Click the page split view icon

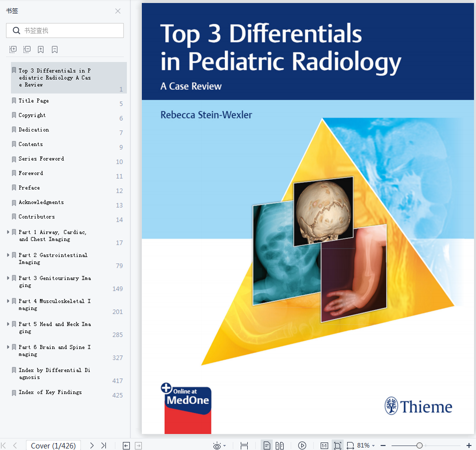244,445
